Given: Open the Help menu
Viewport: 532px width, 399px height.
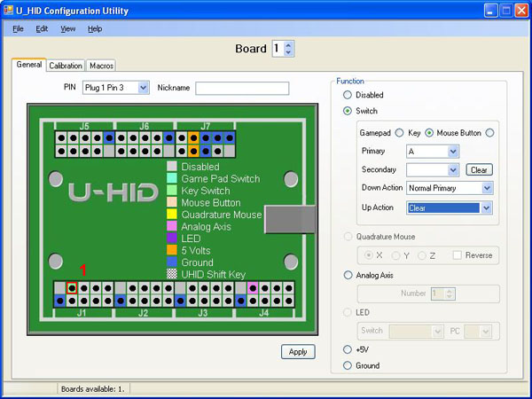Looking at the screenshot, I should click(95, 29).
